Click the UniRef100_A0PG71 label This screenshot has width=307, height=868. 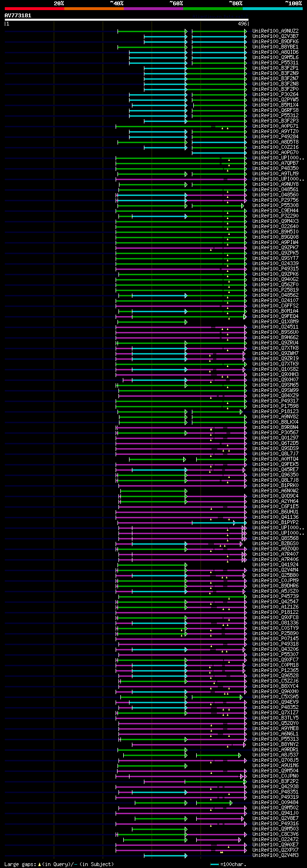275,126
